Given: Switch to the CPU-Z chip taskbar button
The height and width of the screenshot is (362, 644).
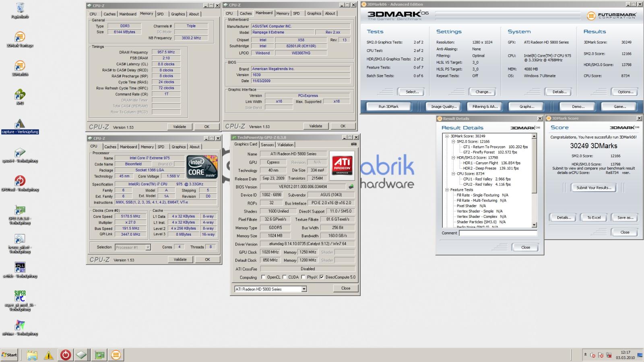Looking at the screenshot, I should point(81,355).
